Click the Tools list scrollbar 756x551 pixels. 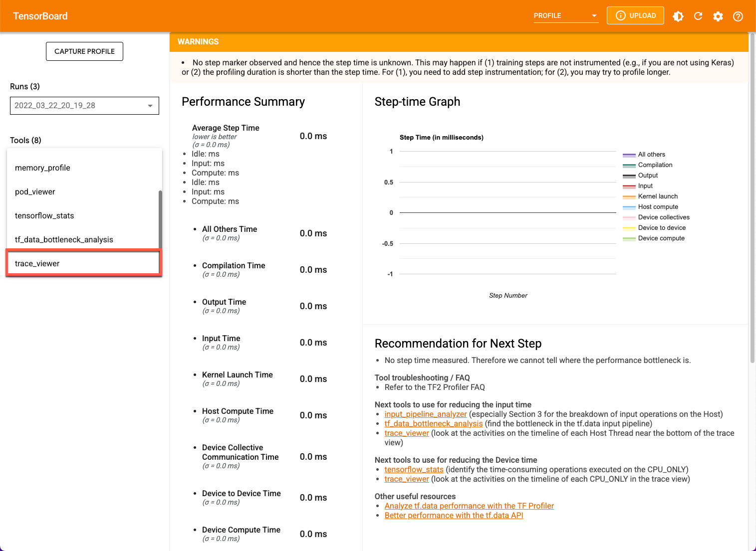160,219
